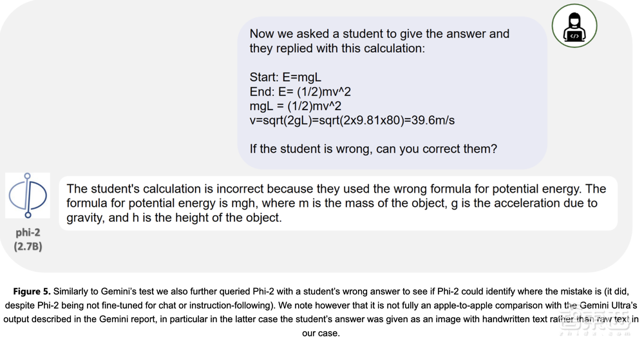Click the "Start: E=mgL" line
Screen dimensions: 644x348
tap(285, 77)
